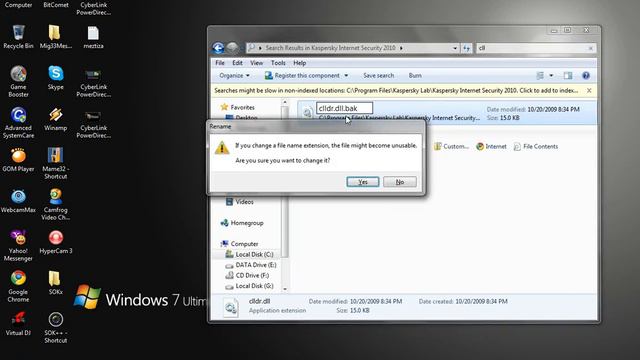This screenshot has height=360, width=640.
Task: Click the Forward arrow in Explorer
Action: pos(232,48)
